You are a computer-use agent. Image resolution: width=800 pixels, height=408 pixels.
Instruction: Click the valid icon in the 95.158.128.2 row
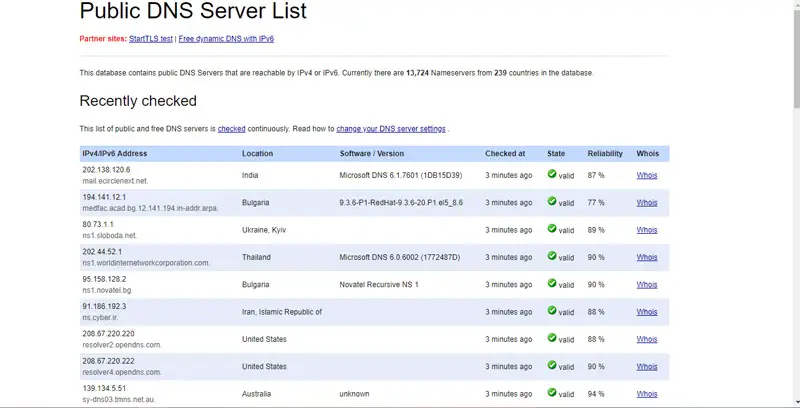(x=552, y=284)
